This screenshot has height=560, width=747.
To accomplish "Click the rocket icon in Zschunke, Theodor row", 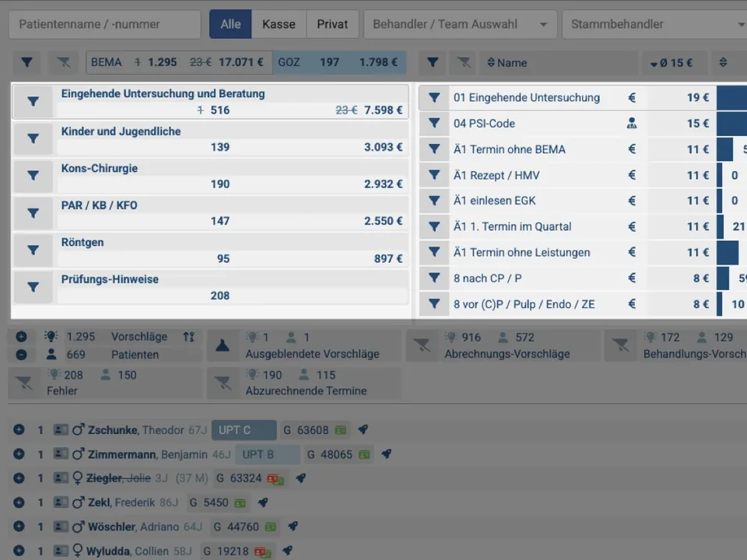I will [363, 429].
